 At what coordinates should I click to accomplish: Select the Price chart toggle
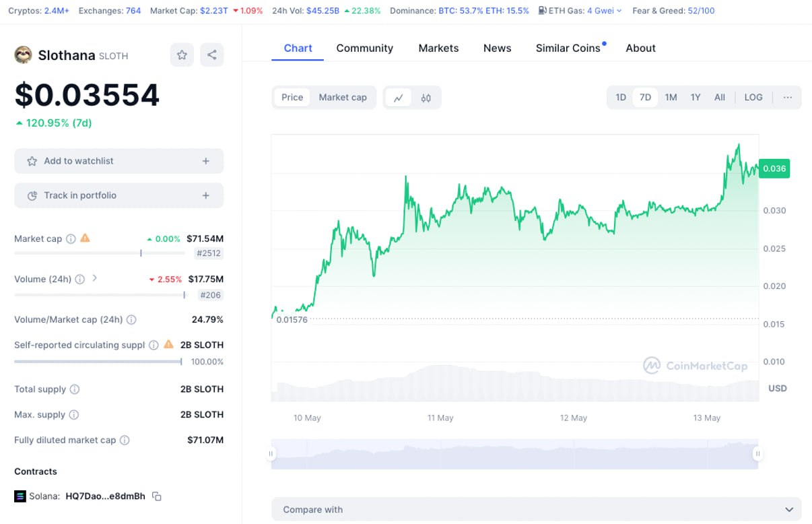[x=292, y=98]
